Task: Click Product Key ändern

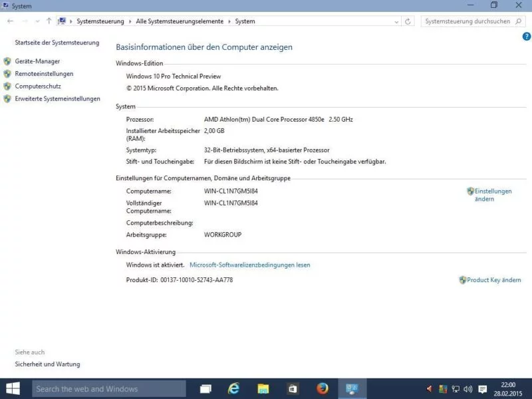Action: 493,280
